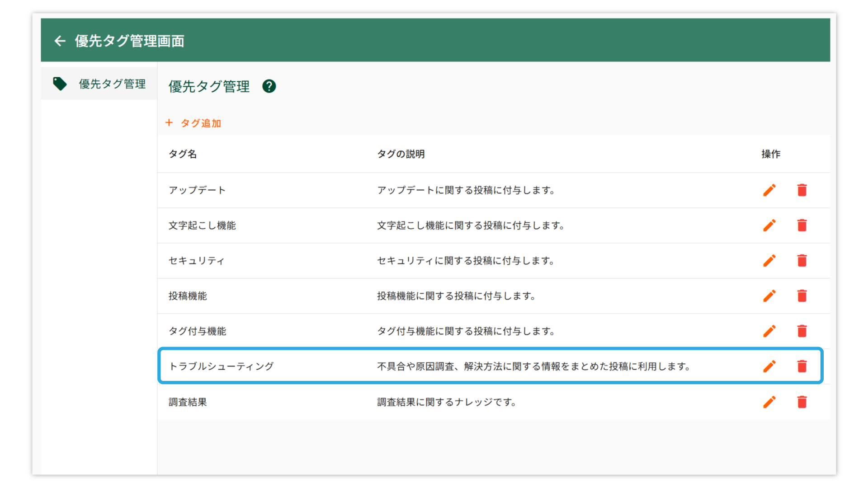
Task: Click the タグ追加 button
Action: [x=193, y=123]
